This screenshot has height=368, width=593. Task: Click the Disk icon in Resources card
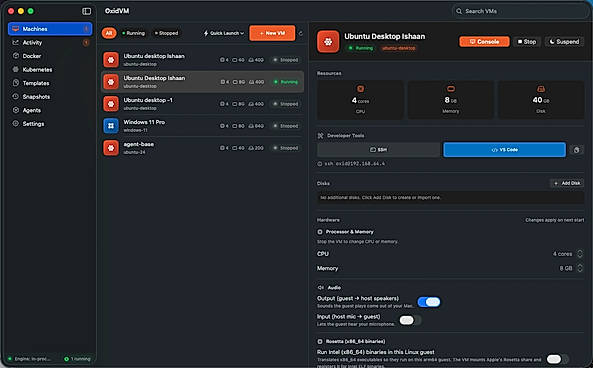tap(541, 89)
